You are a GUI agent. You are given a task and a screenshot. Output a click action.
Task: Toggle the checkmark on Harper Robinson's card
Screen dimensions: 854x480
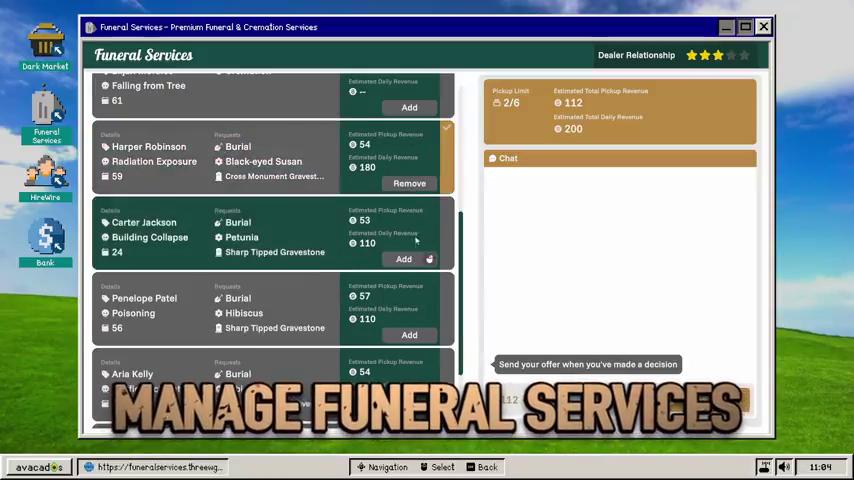coord(447,128)
